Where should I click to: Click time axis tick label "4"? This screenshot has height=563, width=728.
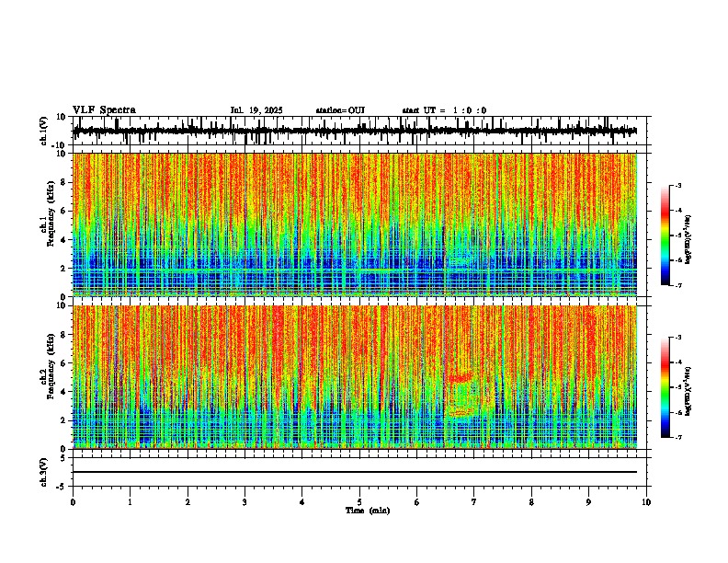pos(302,502)
